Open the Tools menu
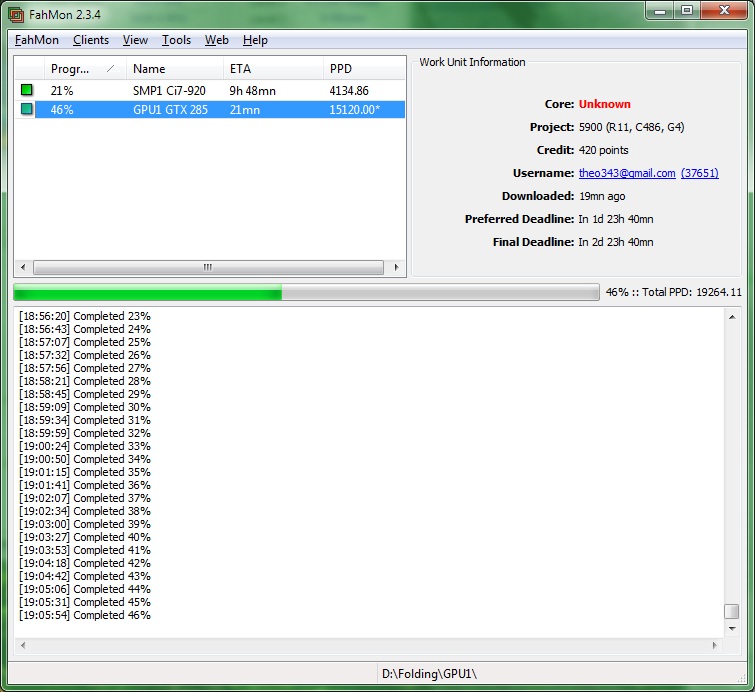755x692 pixels. 176,40
